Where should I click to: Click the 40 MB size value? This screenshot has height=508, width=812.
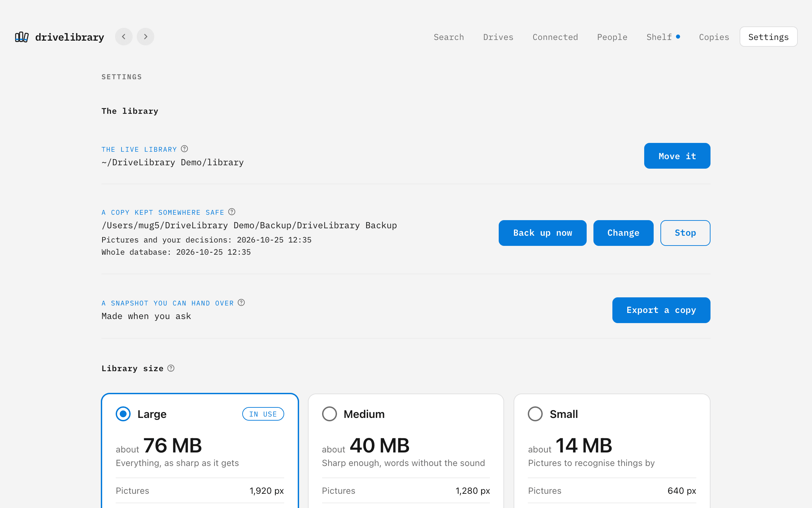[x=379, y=445]
